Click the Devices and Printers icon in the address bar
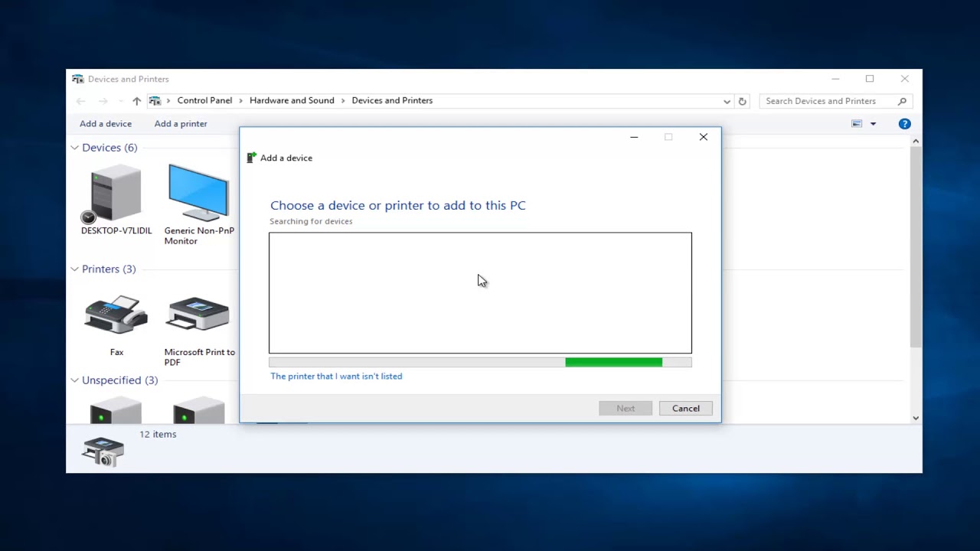Viewport: 980px width, 551px height. coord(155,100)
